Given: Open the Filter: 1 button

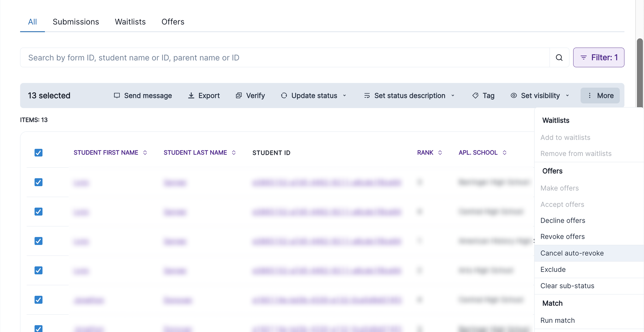Looking at the screenshot, I should pyautogui.click(x=599, y=58).
